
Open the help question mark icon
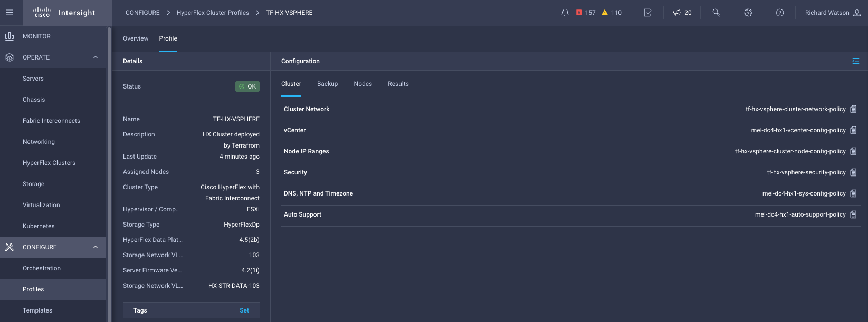(780, 13)
